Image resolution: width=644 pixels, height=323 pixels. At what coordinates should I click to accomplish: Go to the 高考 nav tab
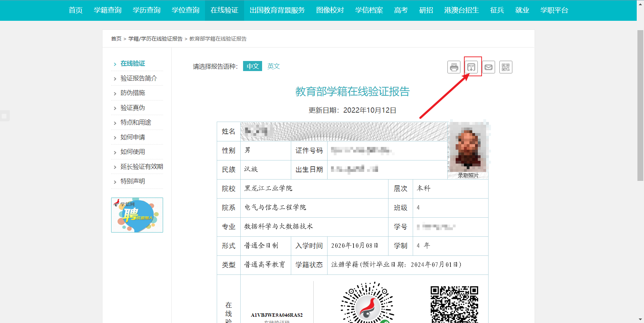[401, 10]
